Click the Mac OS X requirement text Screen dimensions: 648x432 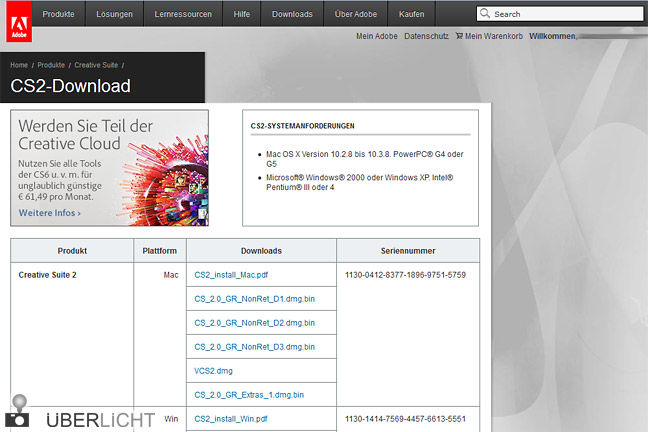(364, 159)
